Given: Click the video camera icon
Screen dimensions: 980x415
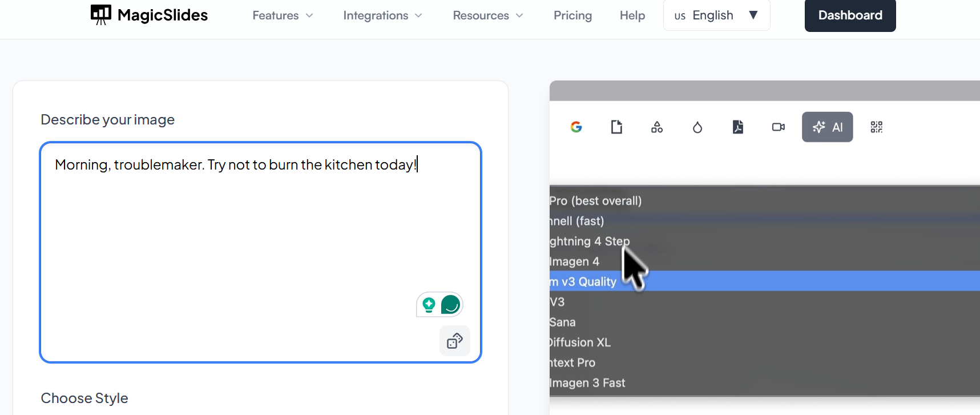Looking at the screenshot, I should (x=779, y=127).
